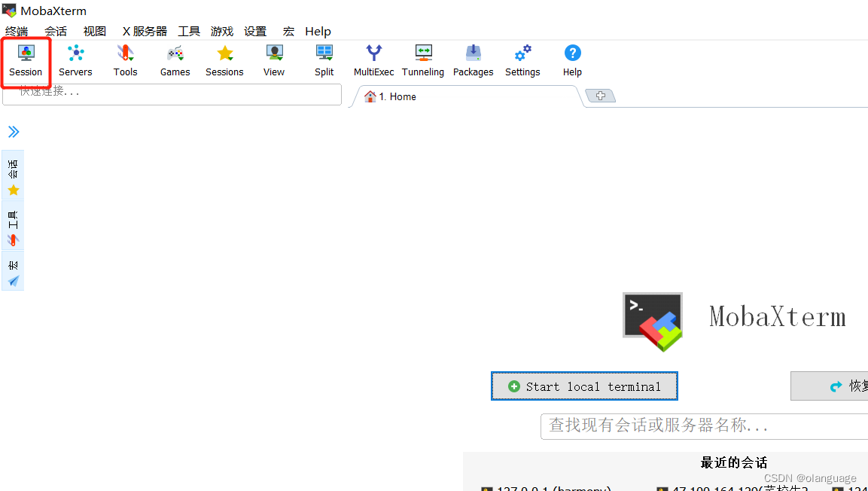This screenshot has width=868, height=491.
Task: Open the 游戏 menu
Action: point(222,32)
